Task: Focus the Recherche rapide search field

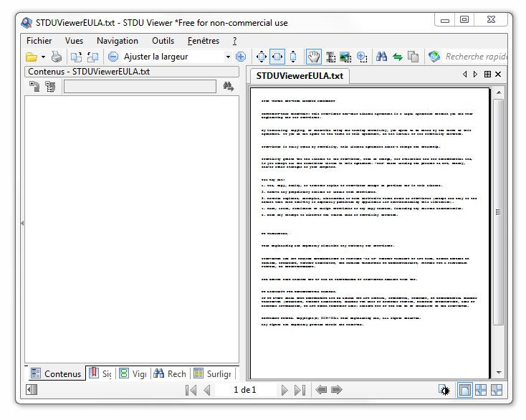Action: [x=476, y=57]
